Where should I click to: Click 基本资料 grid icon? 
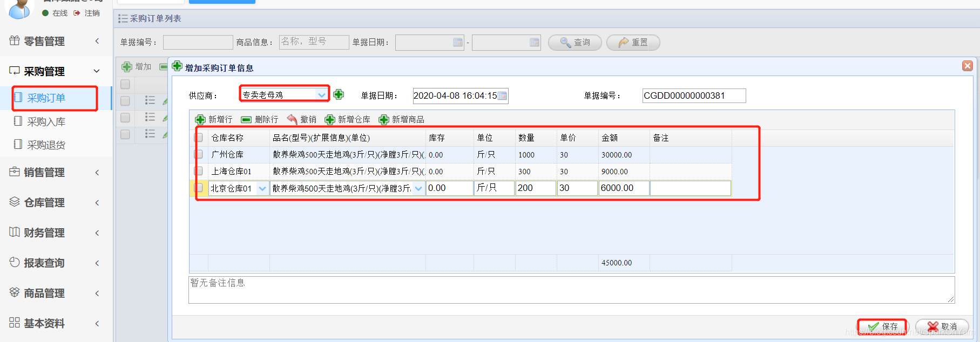(x=15, y=323)
